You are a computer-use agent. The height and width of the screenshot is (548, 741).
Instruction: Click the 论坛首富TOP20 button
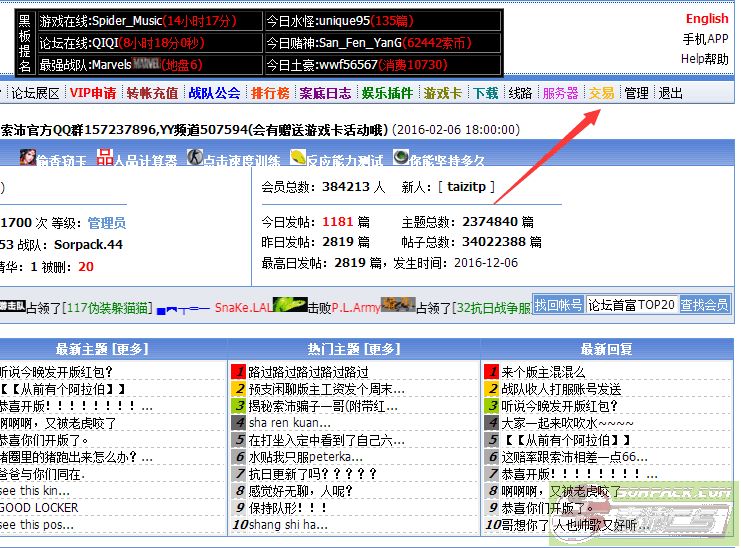(631, 305)
